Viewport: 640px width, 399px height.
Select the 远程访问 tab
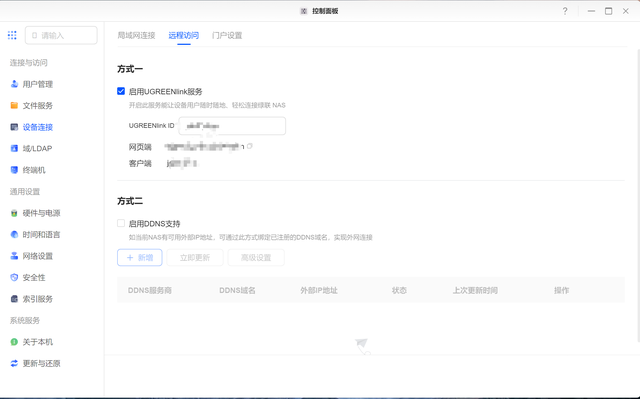(x=184, y=35)
